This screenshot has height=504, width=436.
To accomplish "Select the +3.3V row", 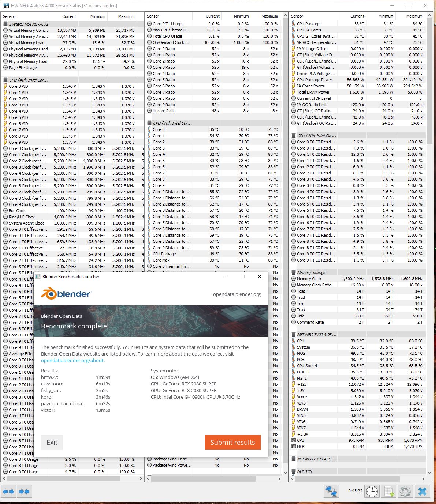I will click(x=358, y=434).
